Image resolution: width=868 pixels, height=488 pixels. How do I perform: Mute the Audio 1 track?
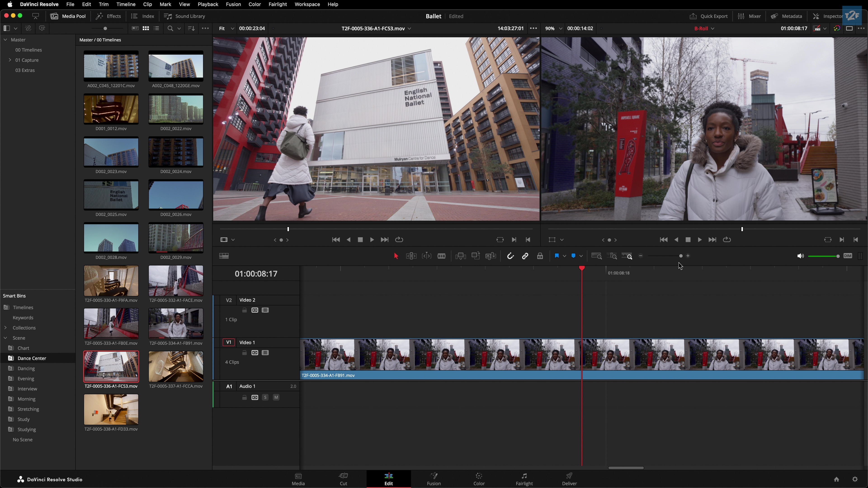pyautogui.click(x=276, y=397)
